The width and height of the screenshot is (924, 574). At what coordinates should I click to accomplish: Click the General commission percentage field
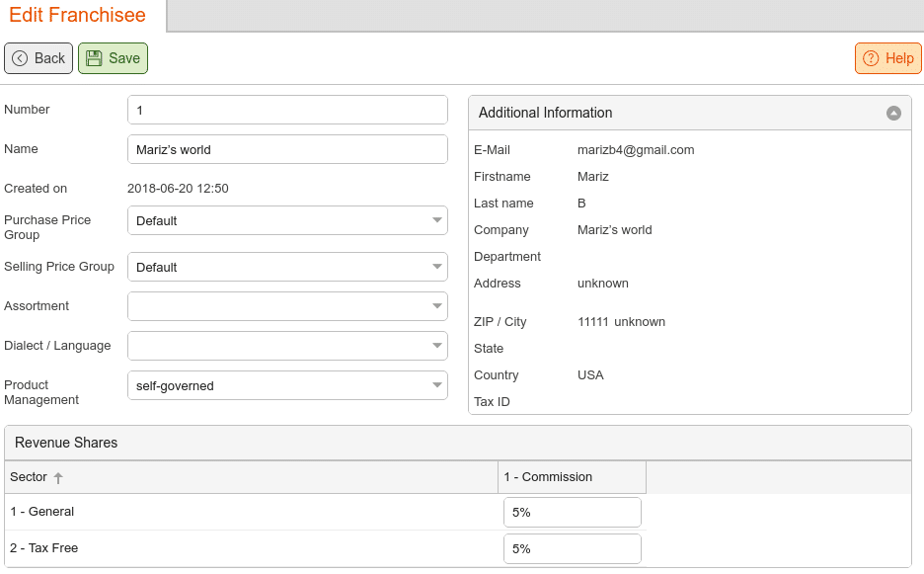click(x=573, y=512)
